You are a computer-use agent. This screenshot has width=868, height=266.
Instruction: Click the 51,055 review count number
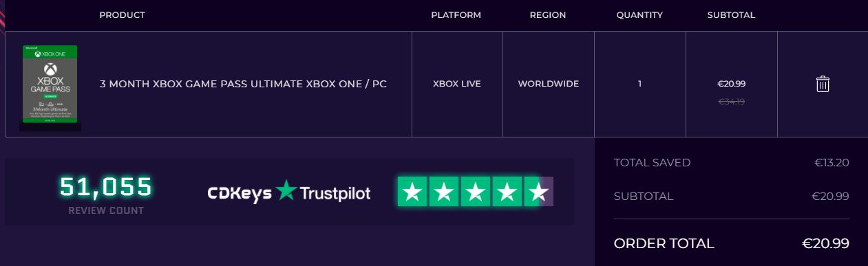[x=106, y=186]
